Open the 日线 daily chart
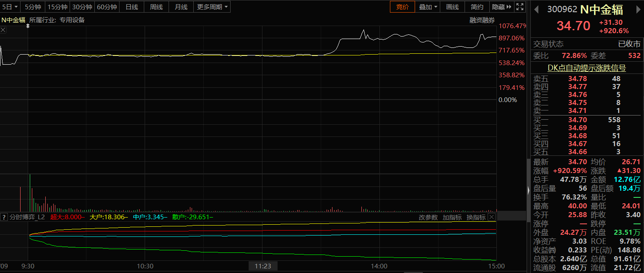The image size is (644, 273). [x=132, y=7]
